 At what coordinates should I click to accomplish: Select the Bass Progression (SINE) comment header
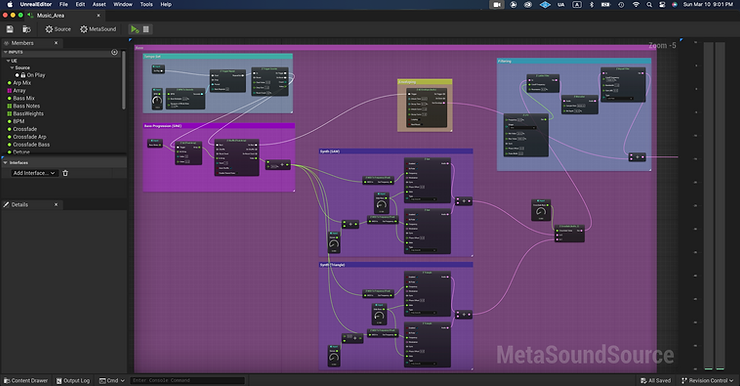(x=219, y=126)
